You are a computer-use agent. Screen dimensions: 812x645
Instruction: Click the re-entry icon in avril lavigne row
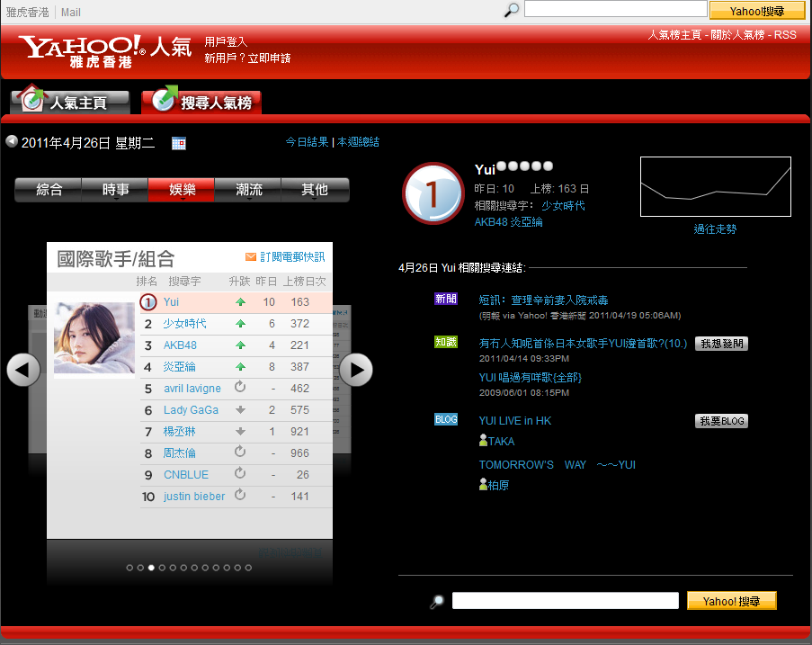click(240, 387)
